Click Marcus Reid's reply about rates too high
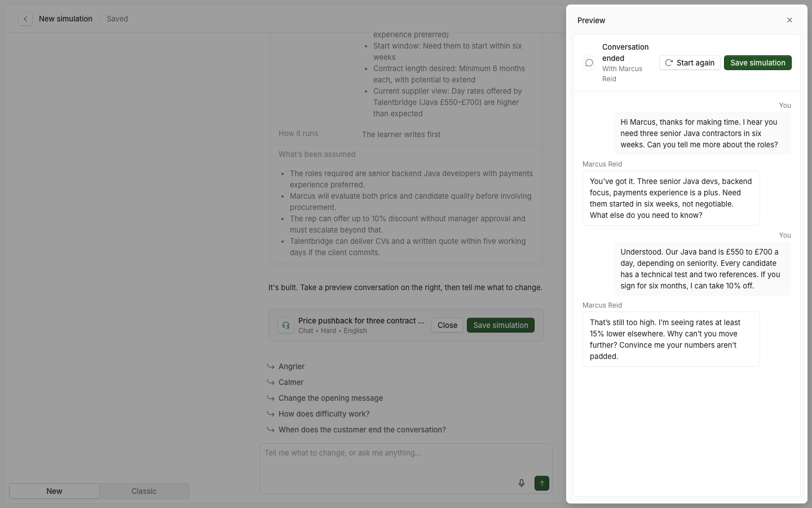The height and width of the screenshot is (508, 812). 671,339
